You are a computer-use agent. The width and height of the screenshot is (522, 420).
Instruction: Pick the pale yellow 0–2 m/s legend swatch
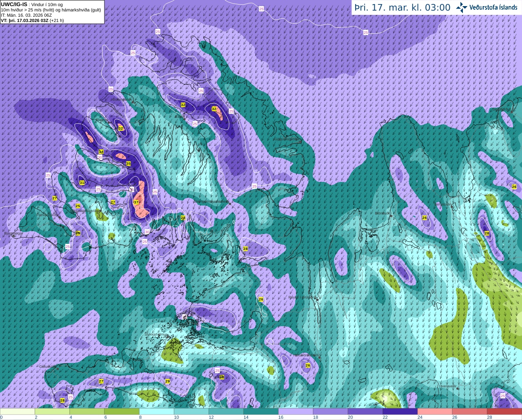point(18,411)
